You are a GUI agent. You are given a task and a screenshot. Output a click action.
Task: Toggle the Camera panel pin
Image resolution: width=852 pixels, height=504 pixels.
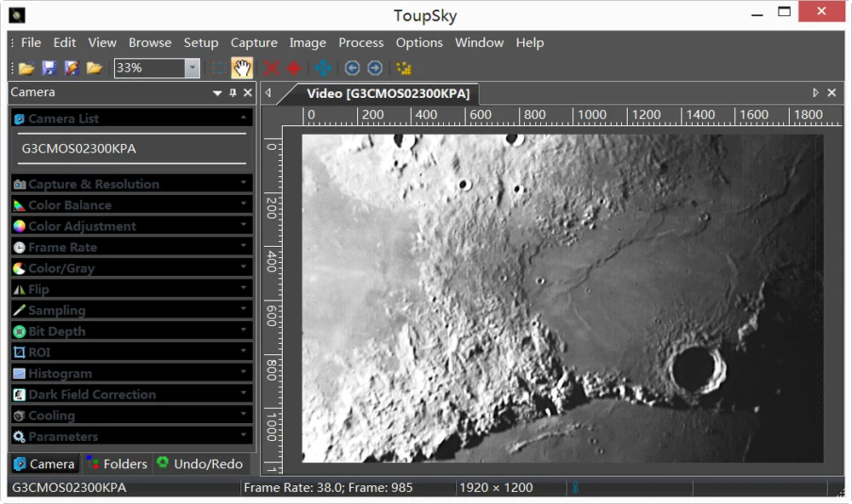(x=233, y=93)
